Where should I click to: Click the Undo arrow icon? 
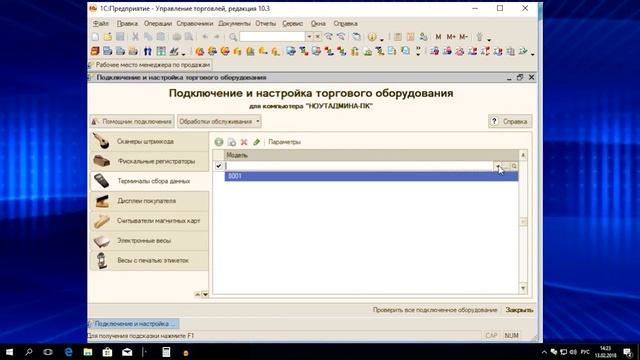pos(205,37)
